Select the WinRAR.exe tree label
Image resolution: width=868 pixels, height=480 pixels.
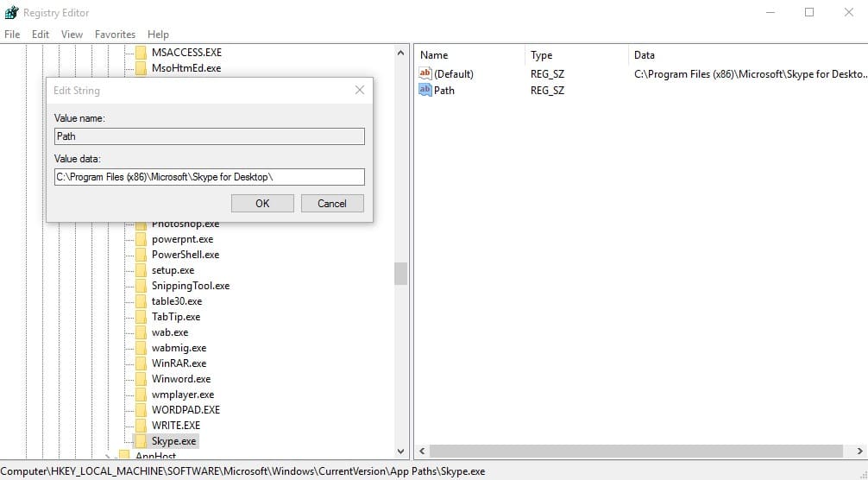(179, 363)
